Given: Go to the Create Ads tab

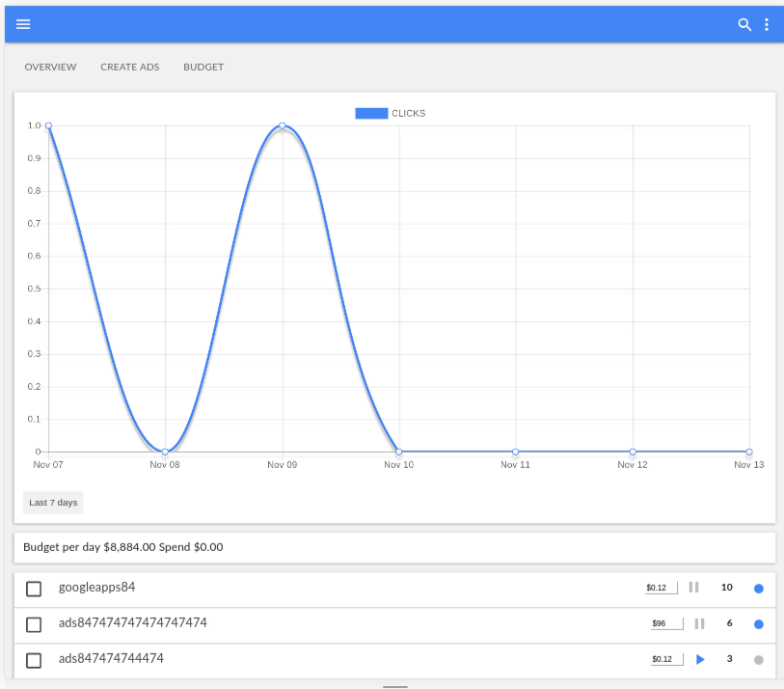Looking at the screenshot, I should pyautogui.click(x=129, y=68).
